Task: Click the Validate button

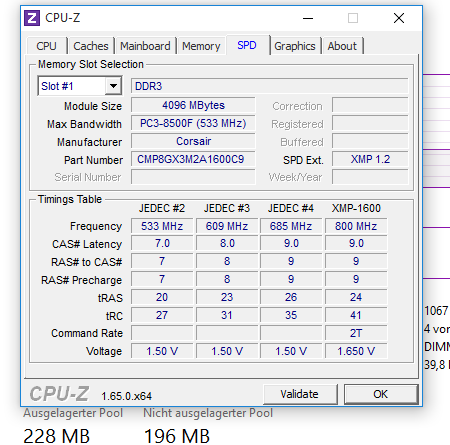Action: tap(299, 394)
